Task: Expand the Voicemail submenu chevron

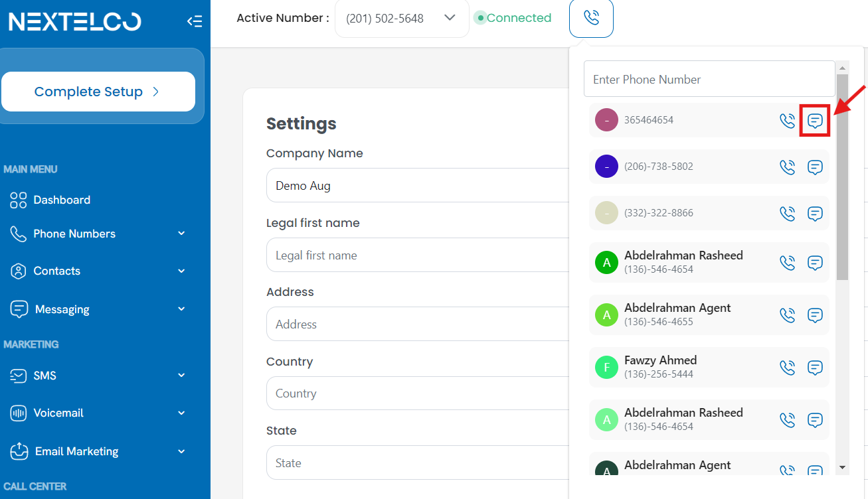Action: pos(181,413)
